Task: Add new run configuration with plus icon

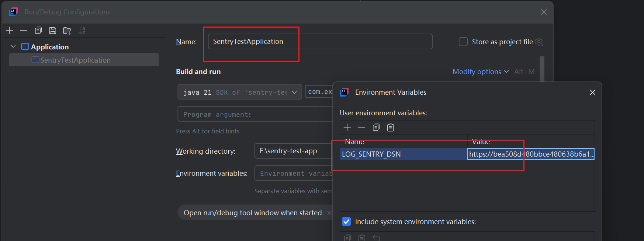Action: 10,31
